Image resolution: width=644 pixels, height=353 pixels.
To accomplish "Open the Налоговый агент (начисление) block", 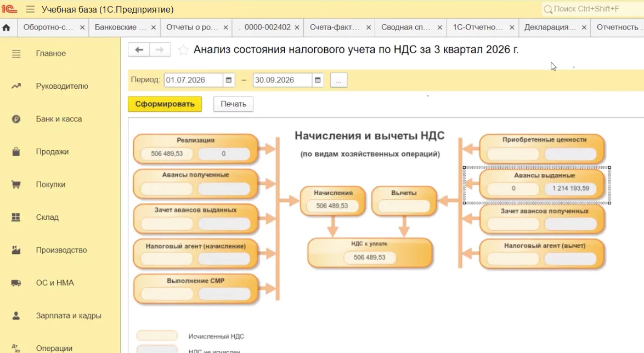I will (x=195, y=254).
